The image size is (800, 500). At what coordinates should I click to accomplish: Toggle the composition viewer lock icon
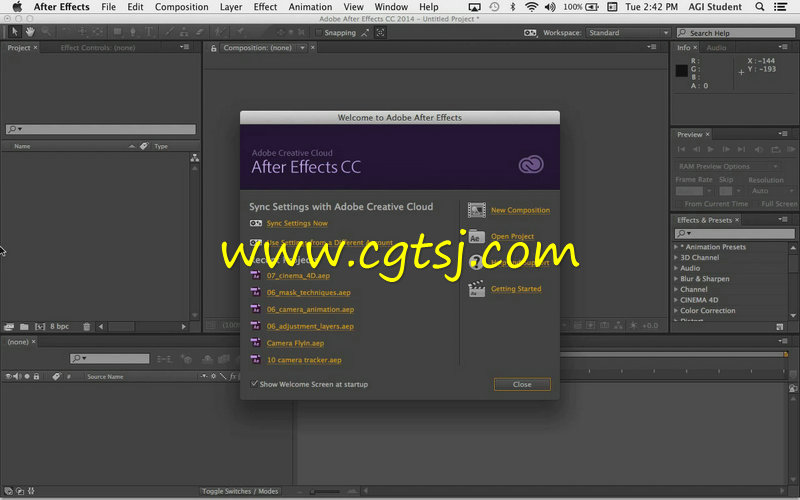[x=214, y=48]
